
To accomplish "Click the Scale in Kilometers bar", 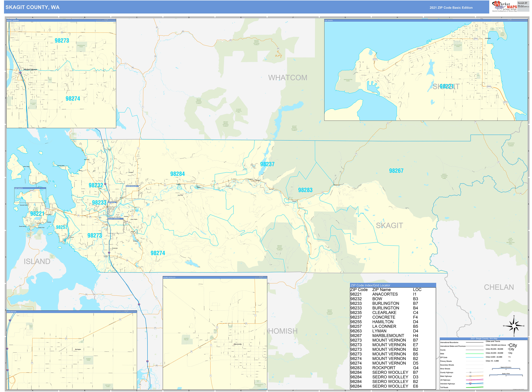I will (x=506, y=369).
